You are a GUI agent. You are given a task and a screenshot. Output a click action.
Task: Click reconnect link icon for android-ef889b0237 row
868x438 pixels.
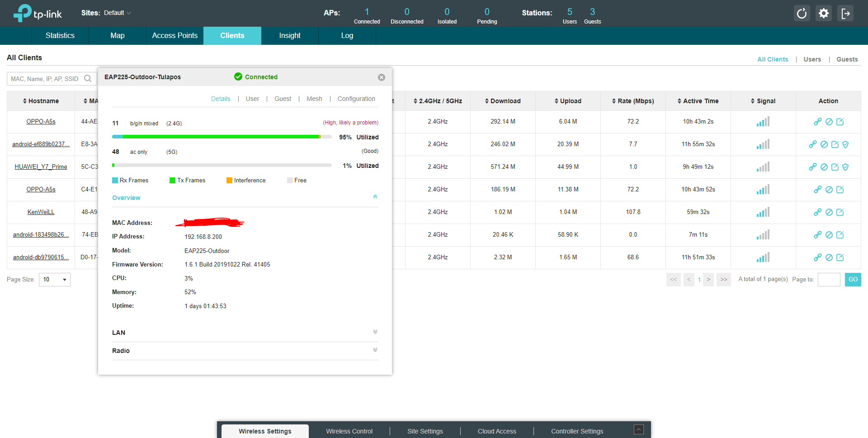click(813, 144)
